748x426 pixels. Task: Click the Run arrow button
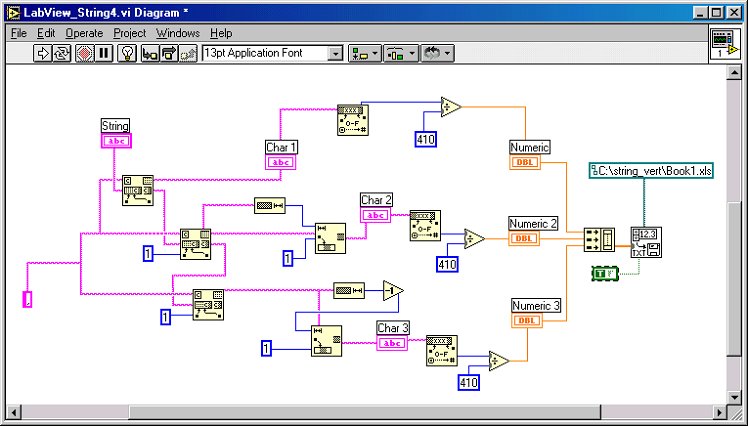point(43,53)
